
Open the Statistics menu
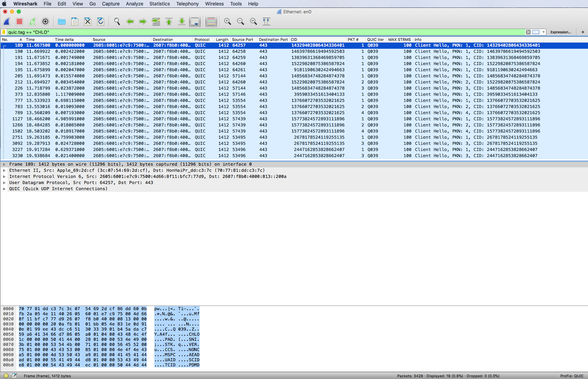159,4
